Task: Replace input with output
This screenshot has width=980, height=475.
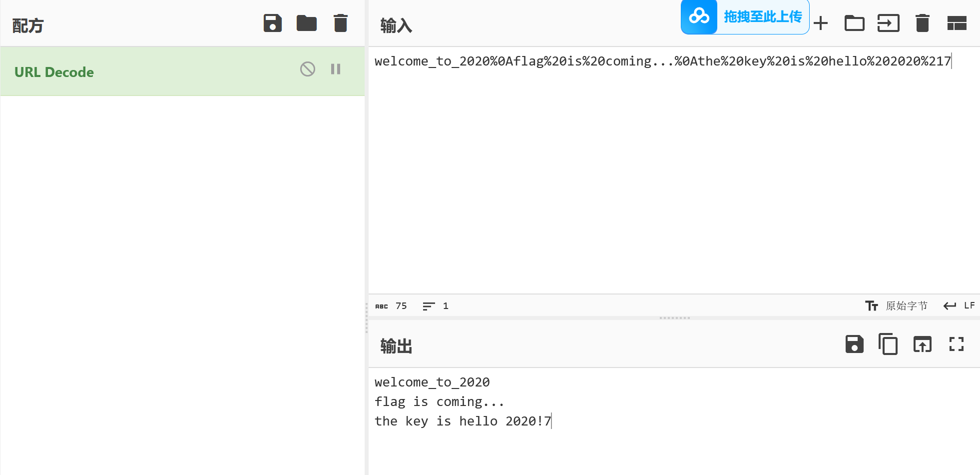Action: (923, 344)
